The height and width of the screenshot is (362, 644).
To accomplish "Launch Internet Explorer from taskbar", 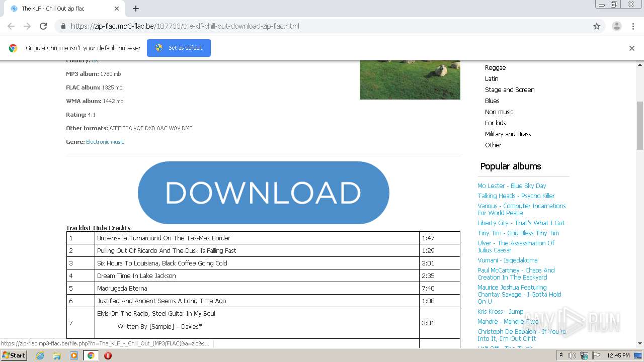I will point(40,355).
